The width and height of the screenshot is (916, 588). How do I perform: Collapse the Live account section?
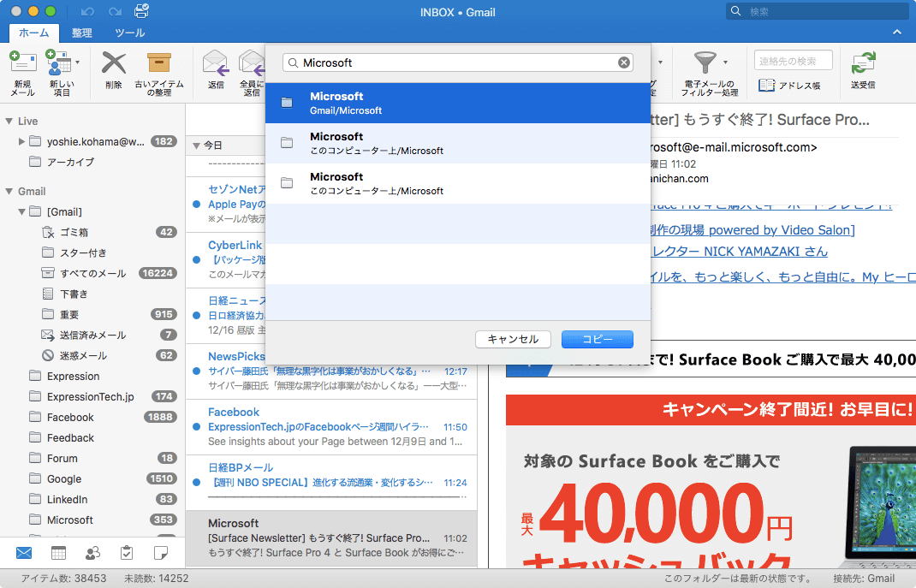click(9, 121)
